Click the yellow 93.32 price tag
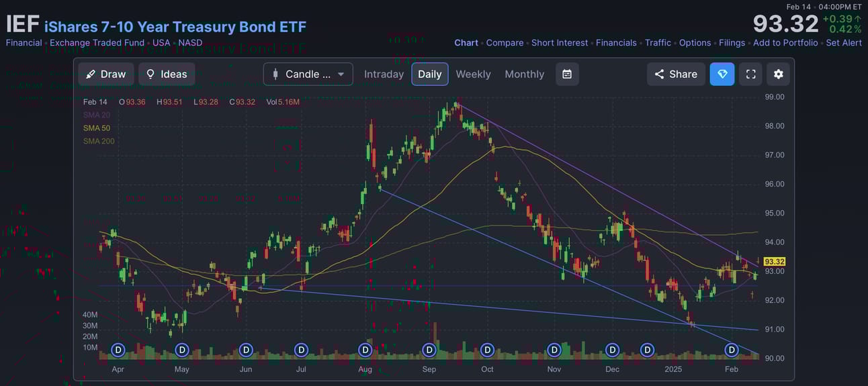The image size is (868, 386). 775,262
